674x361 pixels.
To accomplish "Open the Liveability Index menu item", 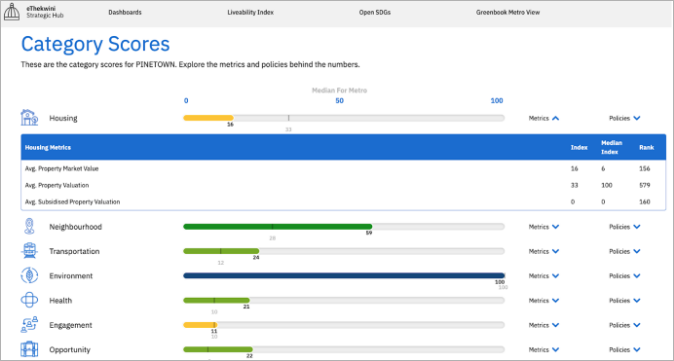I will click(251, 12).
